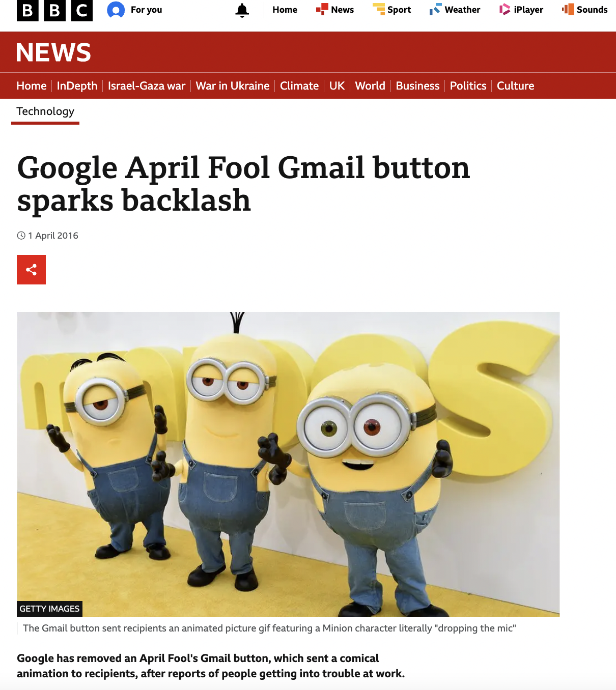Screen dimensions: 616x690
Task: Switch to the Technology tab
Action: tap(45, 111)
